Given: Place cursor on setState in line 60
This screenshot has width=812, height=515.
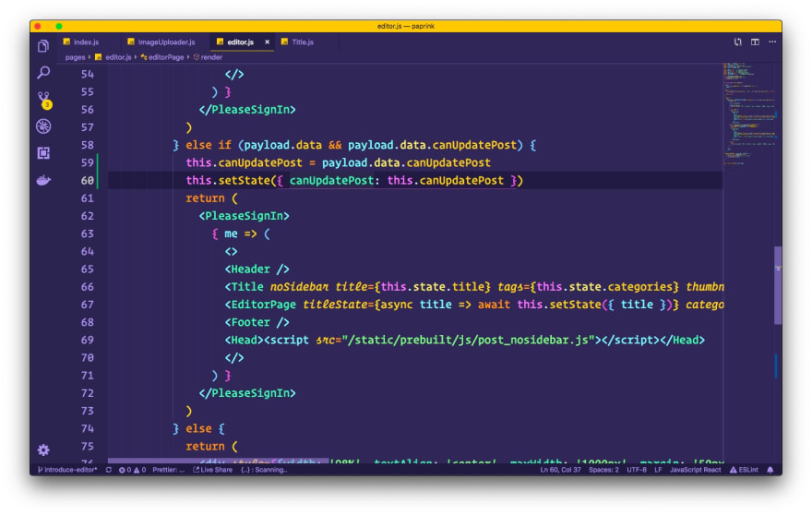Looking at the screenshot, I should pyautogui.click(x=244, y=180).
